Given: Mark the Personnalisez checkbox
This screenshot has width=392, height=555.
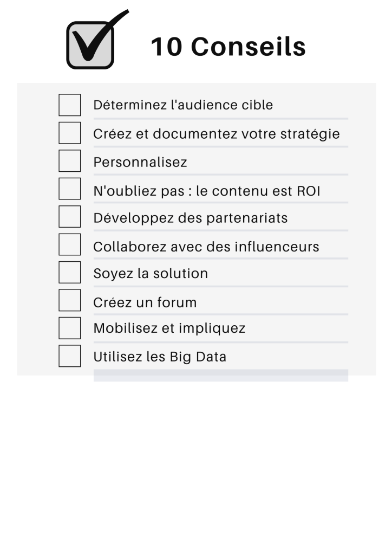Looking at the screenshot, I should pos(70,160).
